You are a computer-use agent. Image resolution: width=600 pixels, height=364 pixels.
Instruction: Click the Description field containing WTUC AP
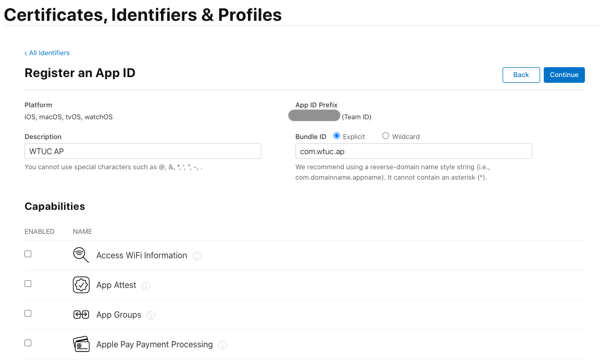(143, 151)
